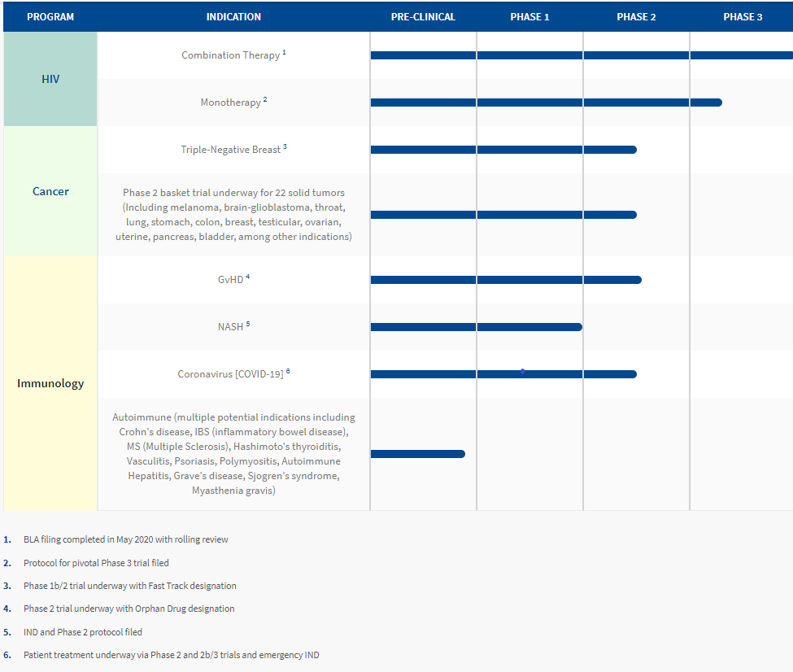
Task: Click footnote marker 1 beside Combination Therapy
Action: click(x=285, y=51)
